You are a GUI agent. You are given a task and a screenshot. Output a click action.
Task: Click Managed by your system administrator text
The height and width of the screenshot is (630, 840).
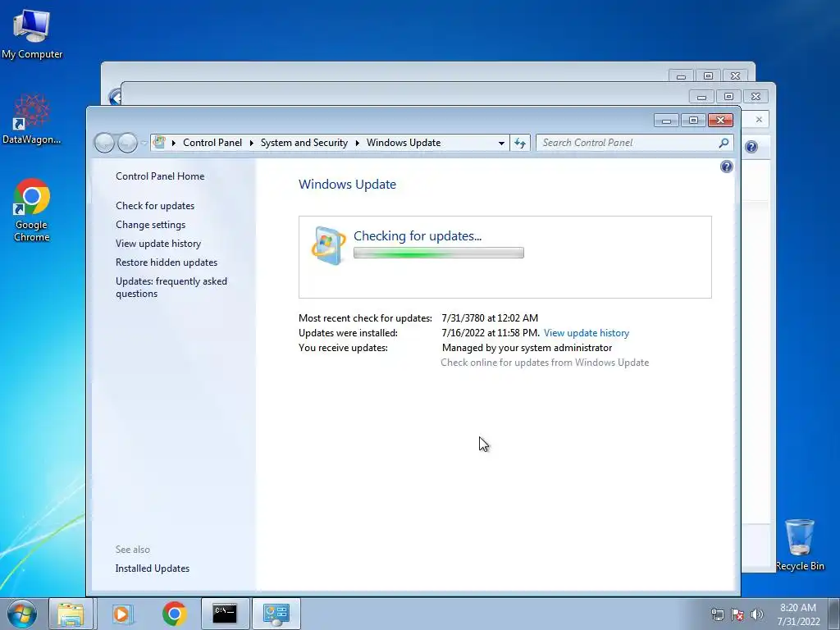[x=527, y=348]
